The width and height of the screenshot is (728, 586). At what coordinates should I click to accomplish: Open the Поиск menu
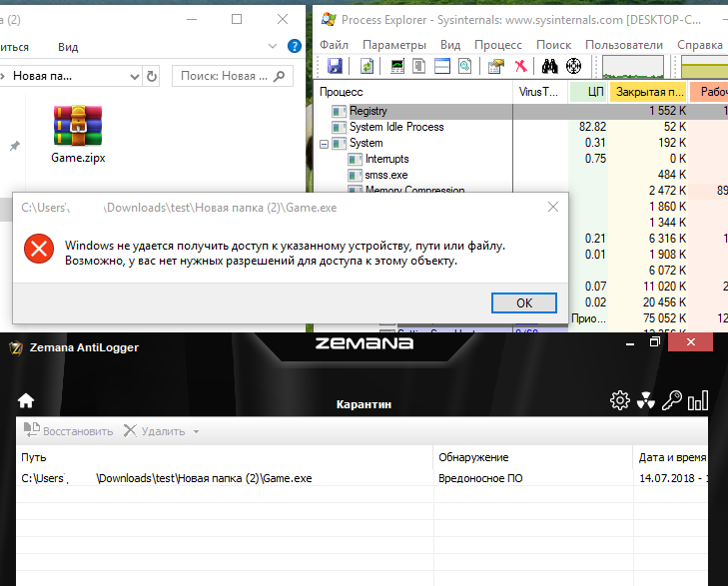[x=553, y=45]
